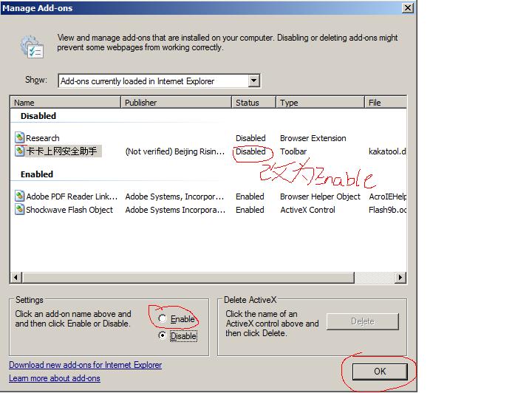Click the 'ActiveX Control' type cell
The height and width of the screenshot is (393, 532).
[307, 210]
